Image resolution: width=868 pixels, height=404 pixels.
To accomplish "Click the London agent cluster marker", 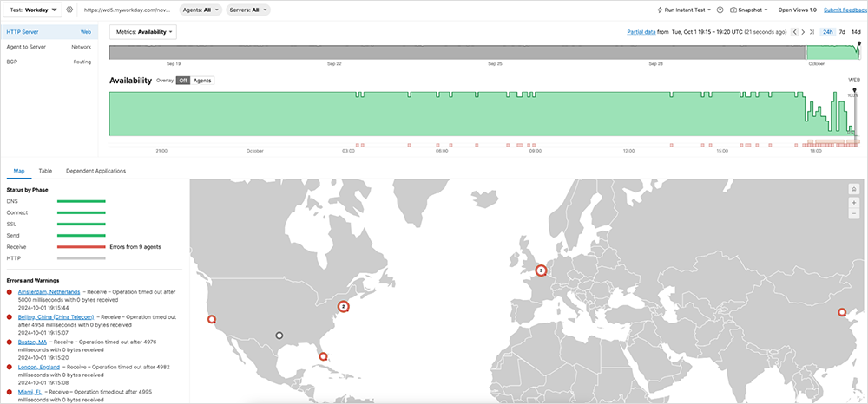I will [x=541, y=270].
